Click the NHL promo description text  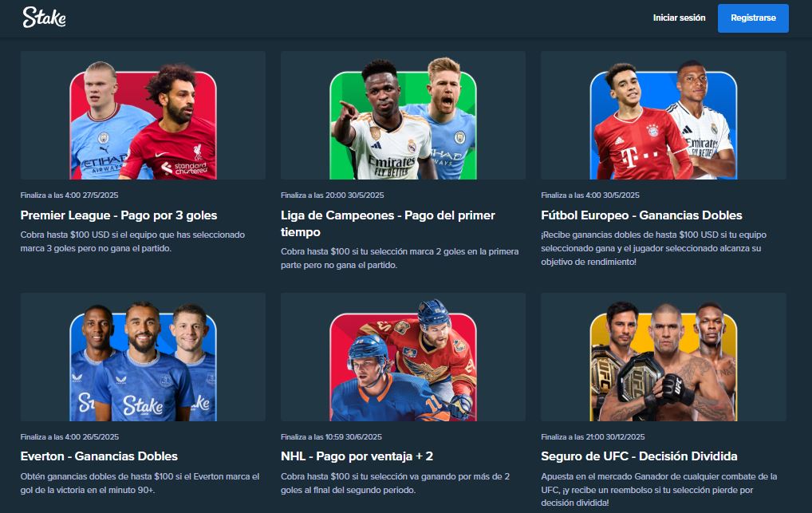tap(395, 483)
